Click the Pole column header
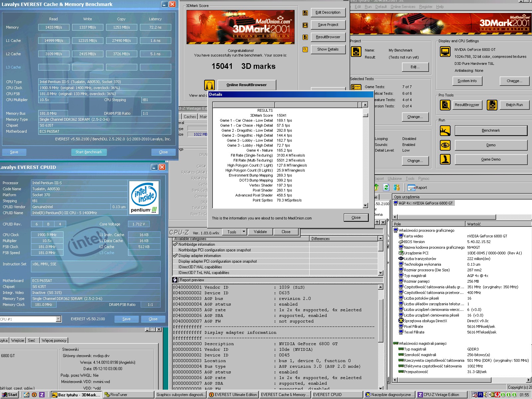The image size is (532, 399). (x=429, y=224)
